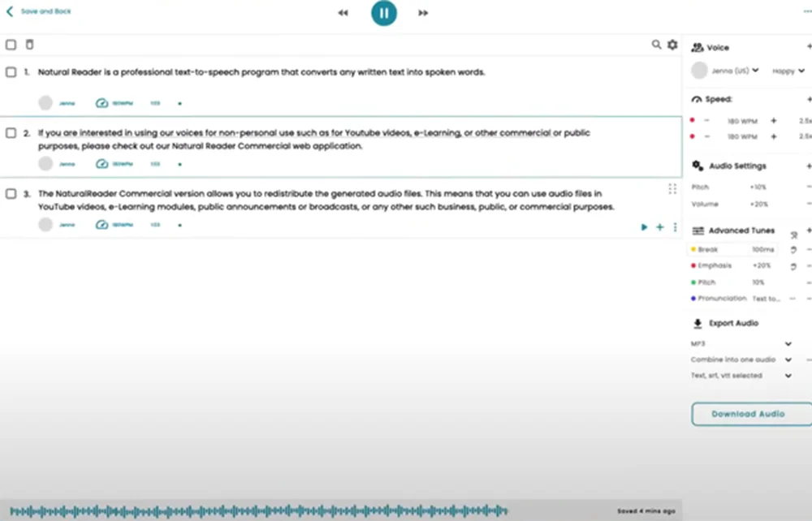Click the undo icon on Emphasis row
812x521 pixels.
point(793,267)
